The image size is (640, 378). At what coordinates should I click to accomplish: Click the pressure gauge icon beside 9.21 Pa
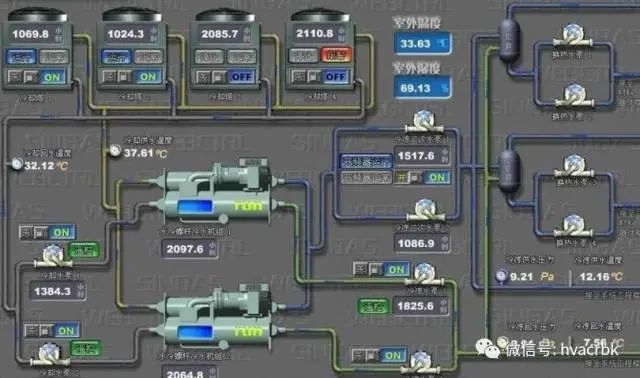click(501, 276)
